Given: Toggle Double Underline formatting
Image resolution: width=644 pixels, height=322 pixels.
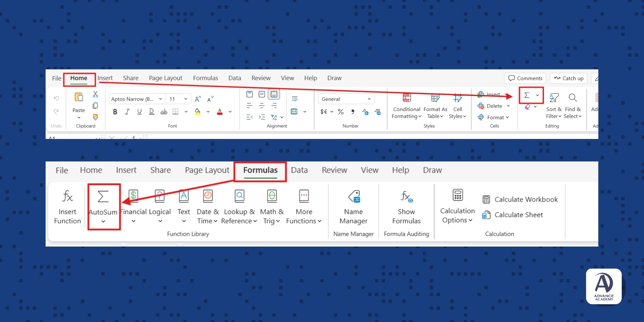Looking at the screenshot, I should 152,112.
